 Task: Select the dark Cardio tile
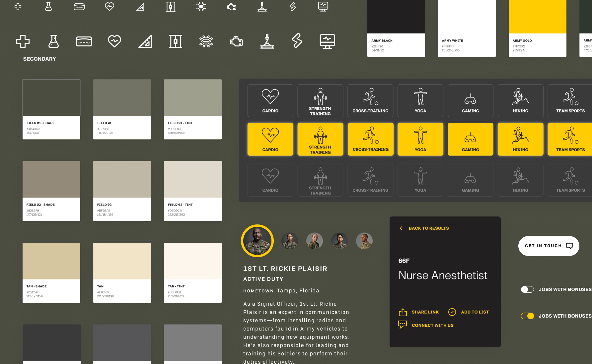(270, 101)
